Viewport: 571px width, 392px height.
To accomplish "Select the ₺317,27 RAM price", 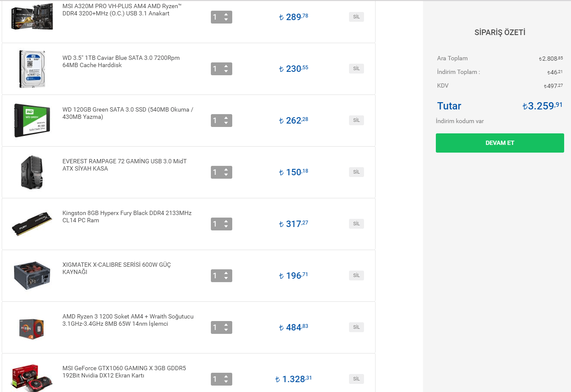I will 293,224.
